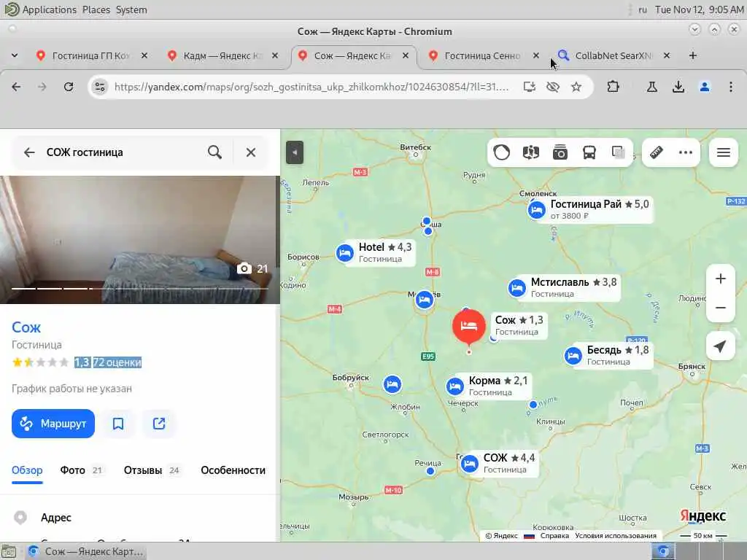Open the Гостиница Рай map marker
The height and width of the screenshot is (560, 747).
click(x=536, y=209)
